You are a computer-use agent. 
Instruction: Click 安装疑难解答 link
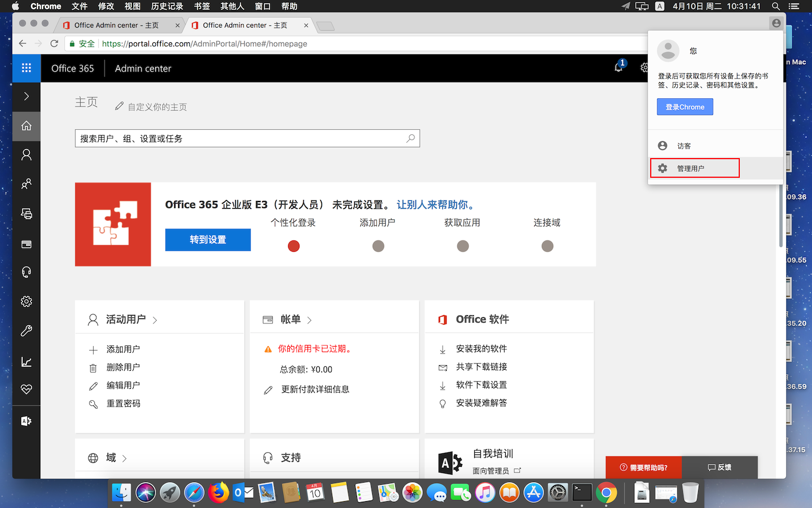coord(481,403)
